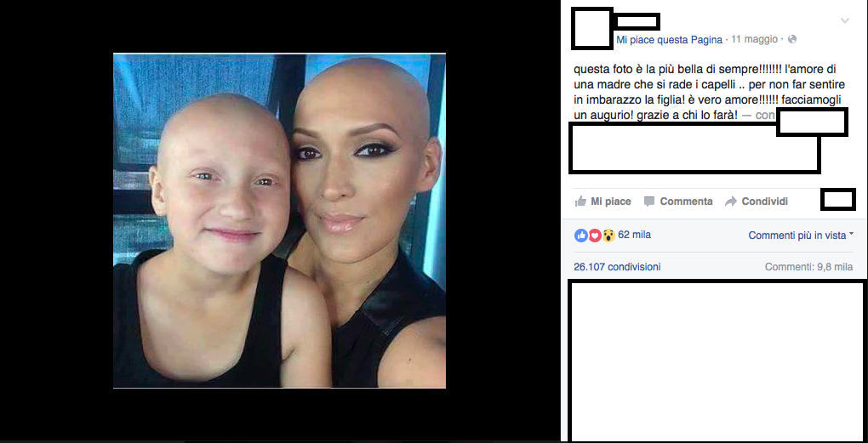This screenshot has height=443, width=868.
Task: Click the Condividi share arrow icon
Action: coord(731,202)
